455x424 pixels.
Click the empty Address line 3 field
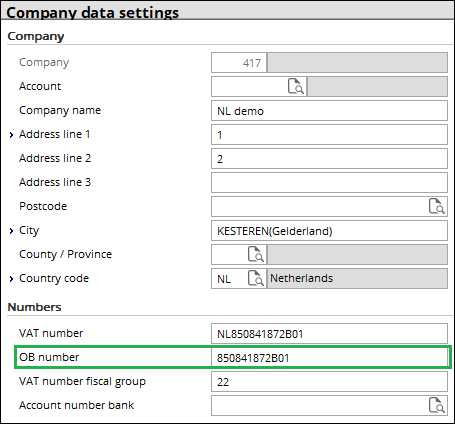pyautogui.click(x=329, y=183)
